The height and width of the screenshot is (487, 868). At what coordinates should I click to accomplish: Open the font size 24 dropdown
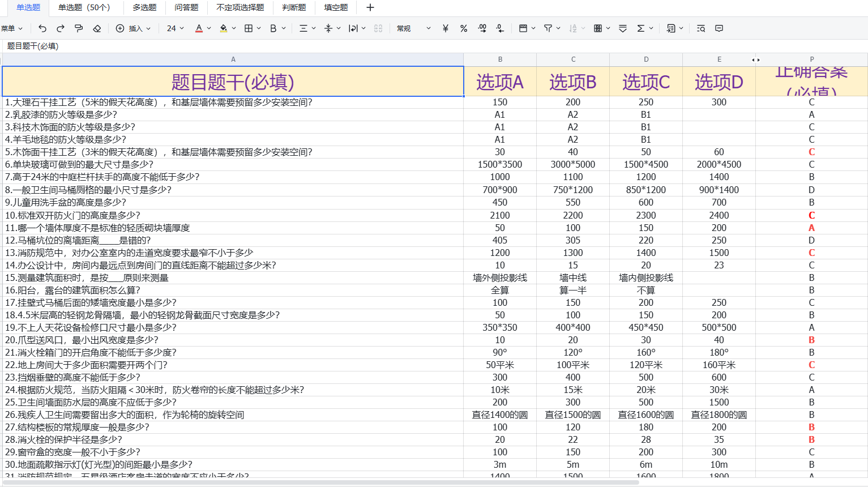pyautogui.click(x=176, y=28)
